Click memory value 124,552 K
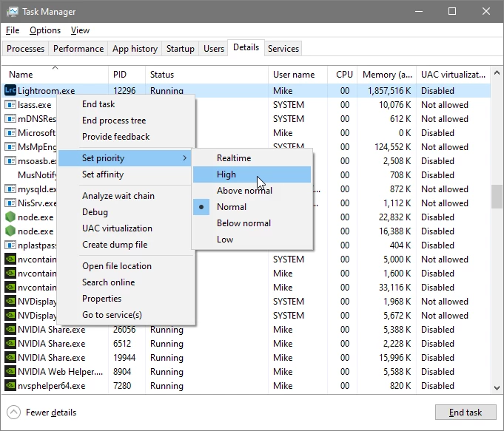Image resolution: width=504 pixels, height=431 pixels. (x=393, y=147)
